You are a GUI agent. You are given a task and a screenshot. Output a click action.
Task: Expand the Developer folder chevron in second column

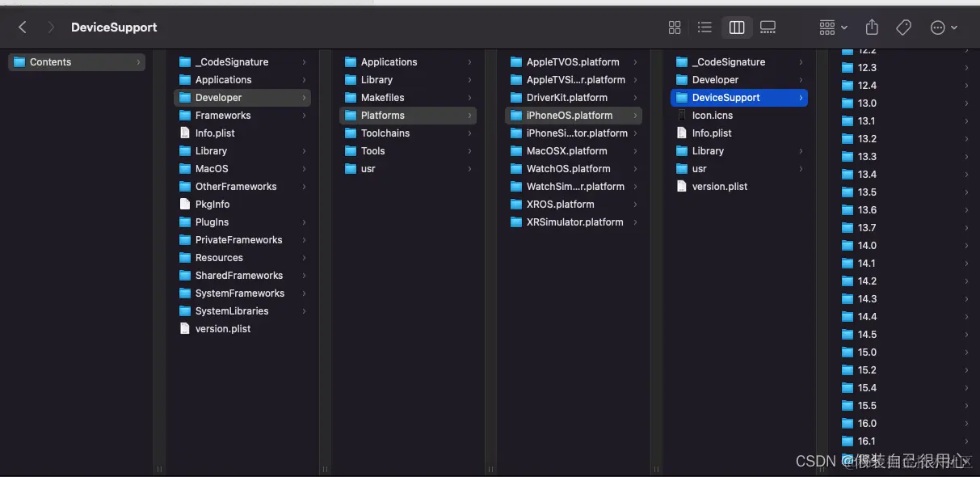click(x=305, y=98)
